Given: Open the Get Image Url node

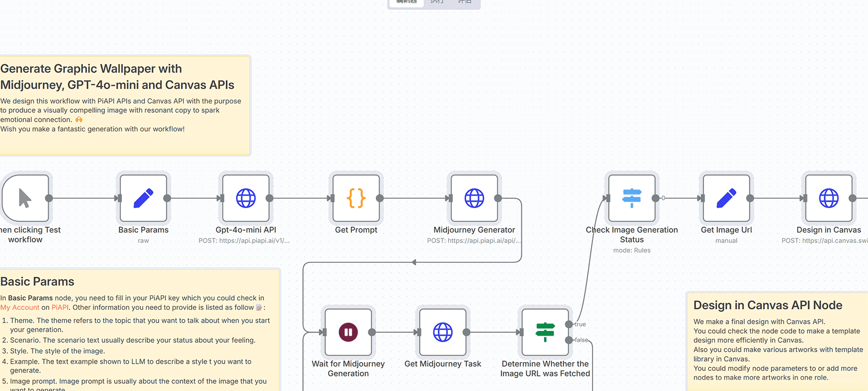Looking at the screenshot, I should [726, 198].
